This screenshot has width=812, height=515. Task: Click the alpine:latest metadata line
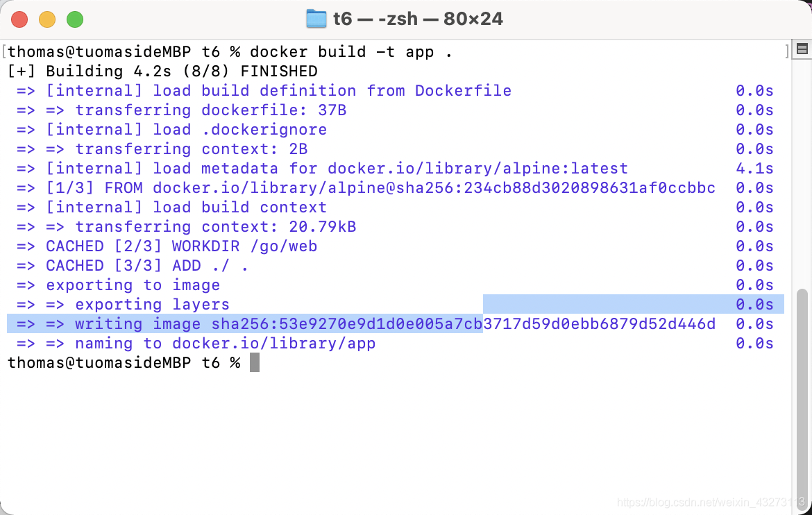[337, 169]
